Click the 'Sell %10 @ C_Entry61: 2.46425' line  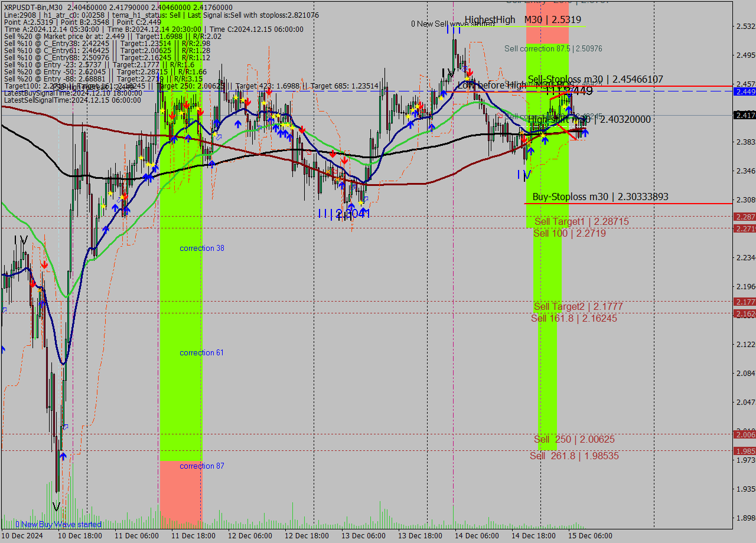[107, 50]
